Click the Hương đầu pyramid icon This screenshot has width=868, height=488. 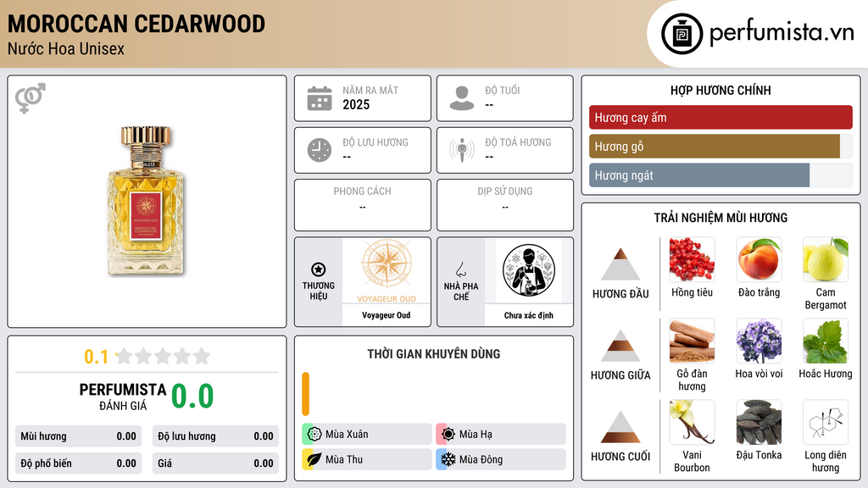tap(620, 264)
